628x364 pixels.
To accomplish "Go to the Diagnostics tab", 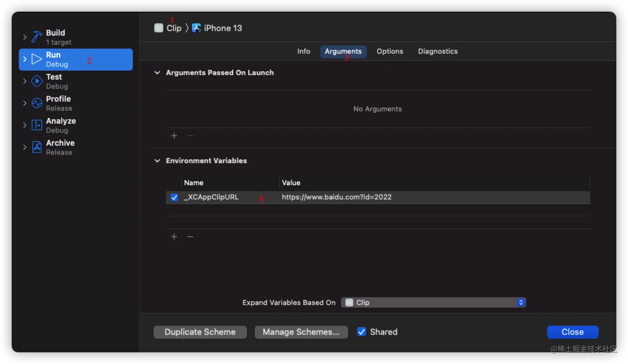I will coord(438,51).
